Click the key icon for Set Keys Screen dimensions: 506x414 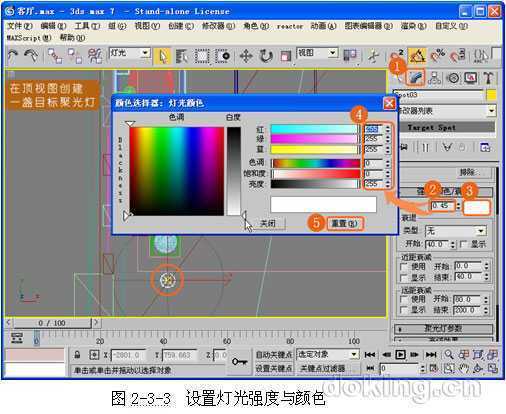click(239, 361)
